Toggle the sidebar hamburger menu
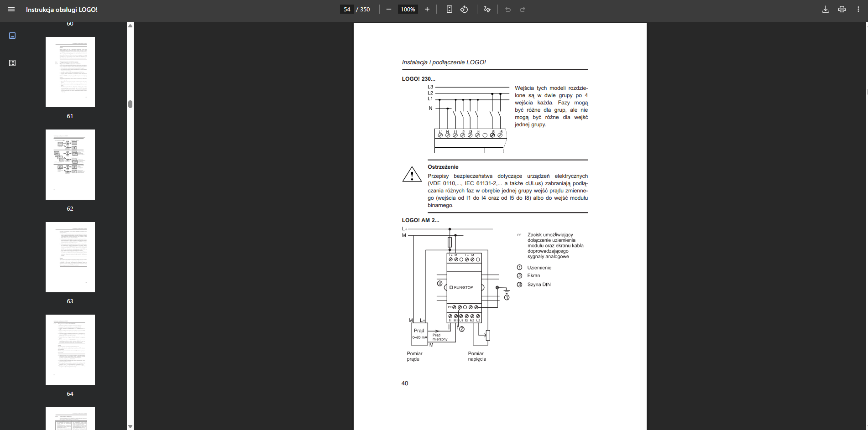The image size is (868, 430). tap(11, 9)
